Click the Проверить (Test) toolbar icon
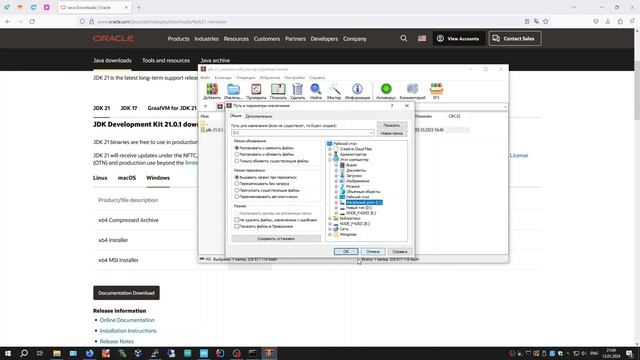This screenshot has width=640, height=360. (x=256, y=91)
